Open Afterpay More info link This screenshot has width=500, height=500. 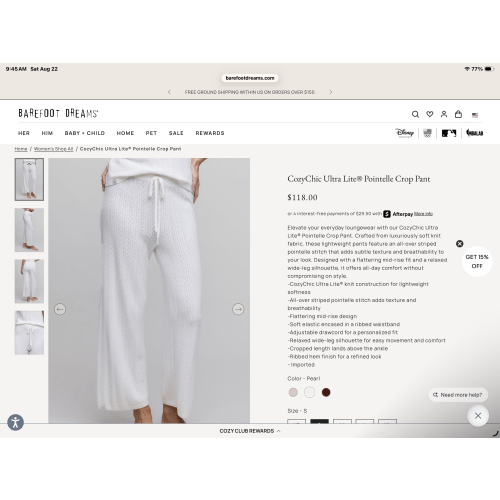point(423,214)
